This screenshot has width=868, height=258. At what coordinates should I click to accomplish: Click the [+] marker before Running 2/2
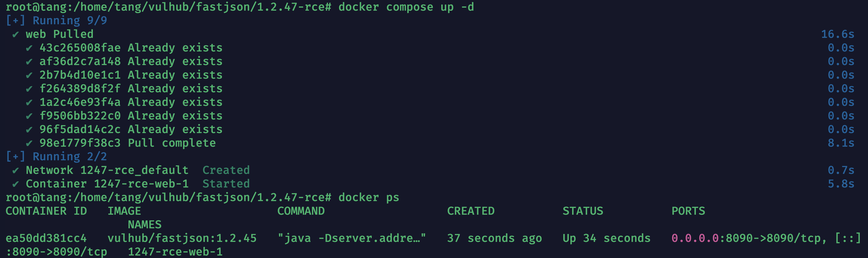tap(15, 156)
